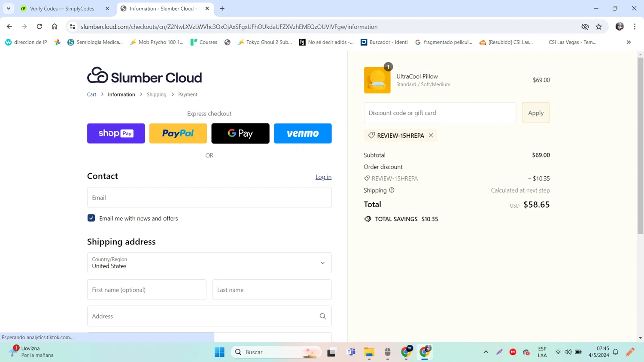Click the page vertical scrollbar
Image resolution: width=644 pixels, height=362 pixels.
click(x=640, y=146)
